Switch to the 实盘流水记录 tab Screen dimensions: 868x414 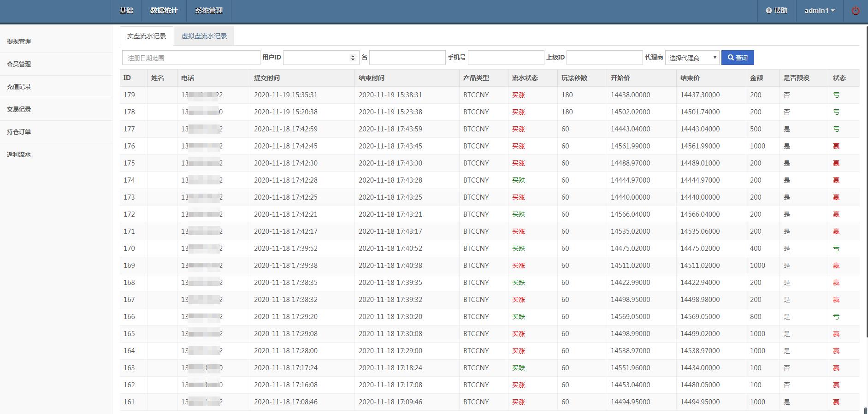(x=147, y=36)
